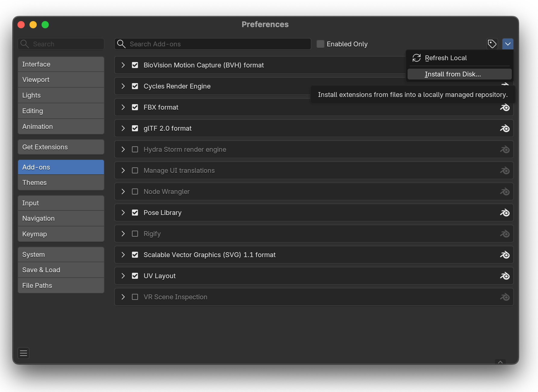
Task: Uncheck the FBX format add-on
Action: click(x=135, y=107)
